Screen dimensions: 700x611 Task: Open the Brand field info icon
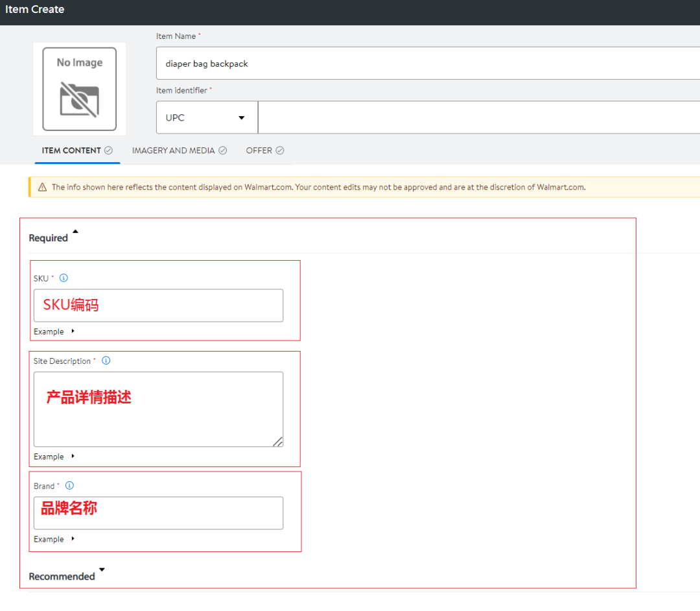[x=69, y=485]
